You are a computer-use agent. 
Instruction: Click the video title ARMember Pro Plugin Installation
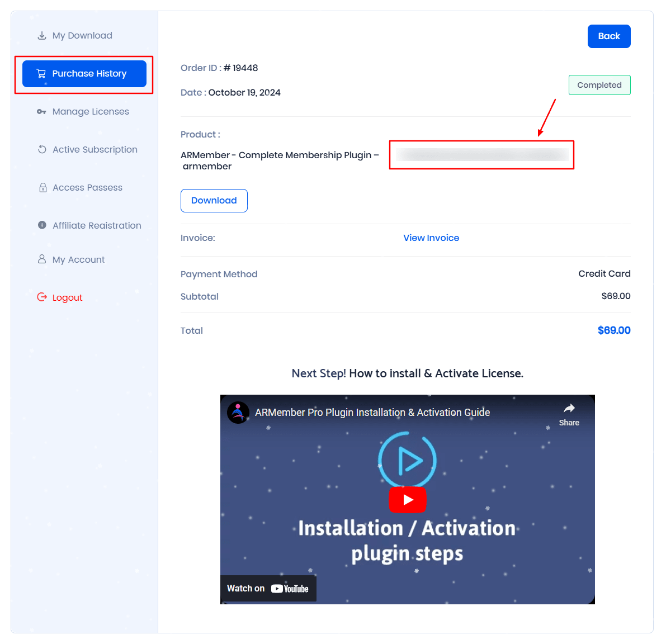pyautogui.click(x=372, y=413)
